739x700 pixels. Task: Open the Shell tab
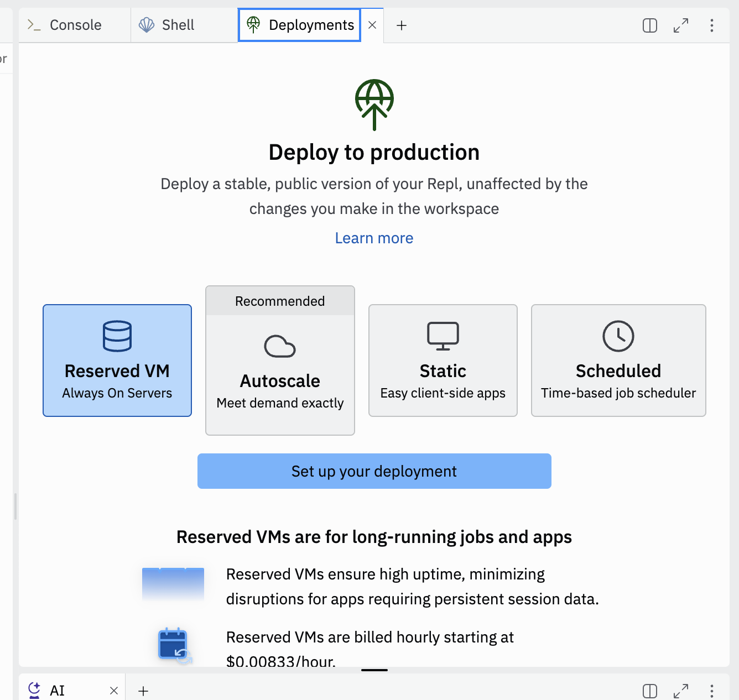point(168,25)
